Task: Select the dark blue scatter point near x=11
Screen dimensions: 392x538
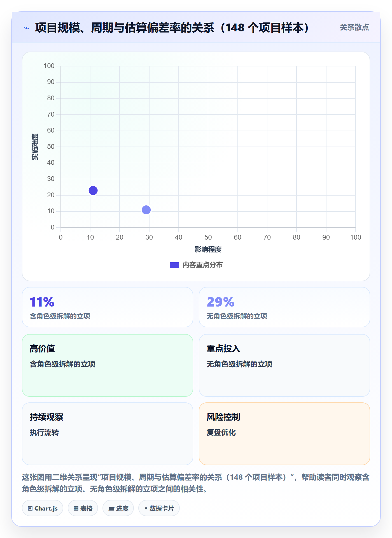Action: pyautogui.click(x=93, y=191)
